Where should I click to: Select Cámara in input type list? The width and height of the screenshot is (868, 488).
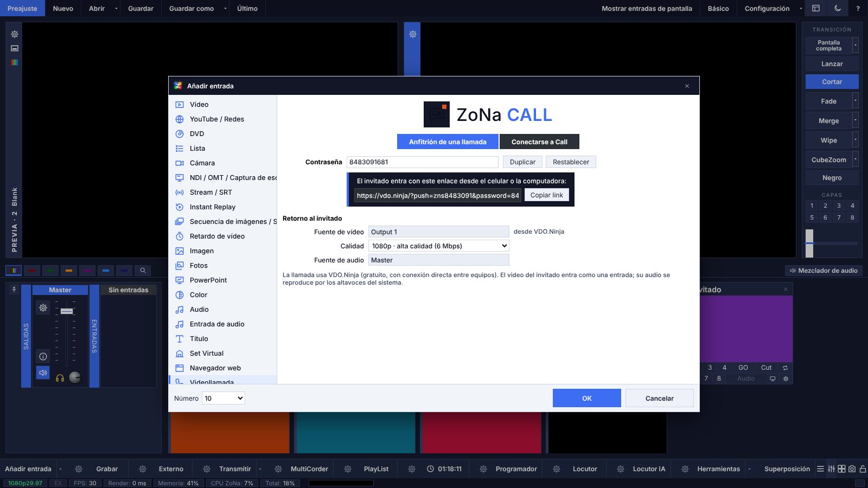click(224, 163)
